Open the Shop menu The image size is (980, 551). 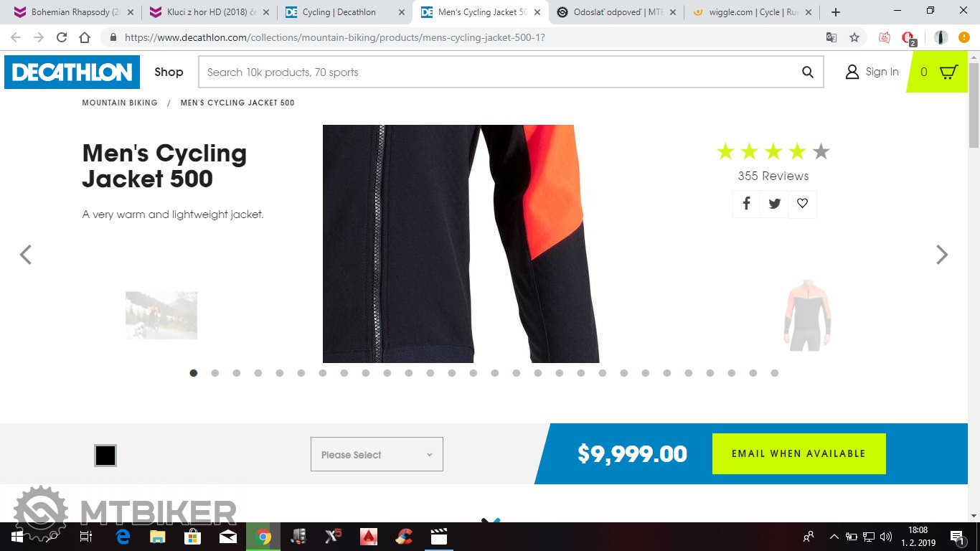tap(169, 72)
